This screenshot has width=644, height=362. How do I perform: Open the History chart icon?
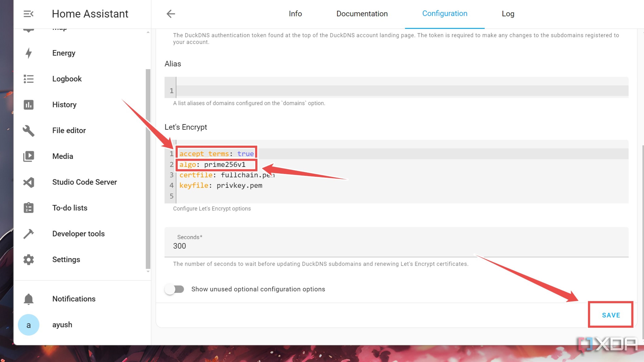29,105
